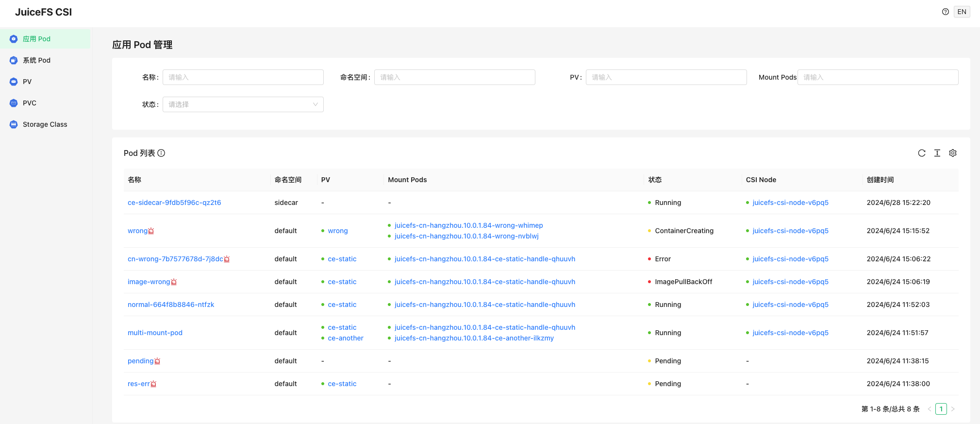The height and width of the screenshot is (424, 980).
Task: Click alarm icon beside image-wrong
Action: 174,282
